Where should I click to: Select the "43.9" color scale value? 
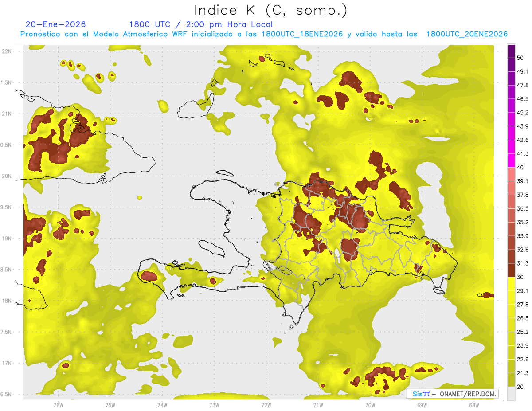[523, 126]
